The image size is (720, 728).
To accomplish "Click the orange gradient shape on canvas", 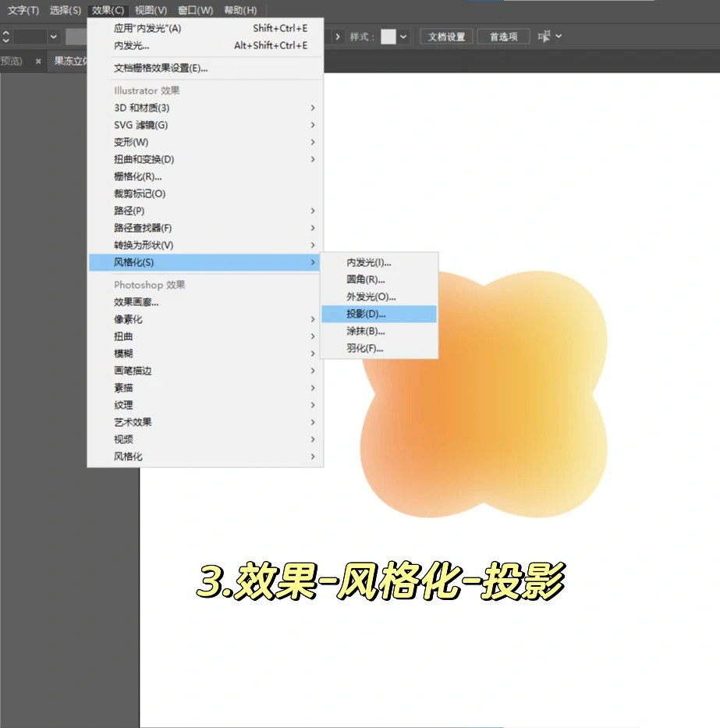I will click(x=483, y=395).
